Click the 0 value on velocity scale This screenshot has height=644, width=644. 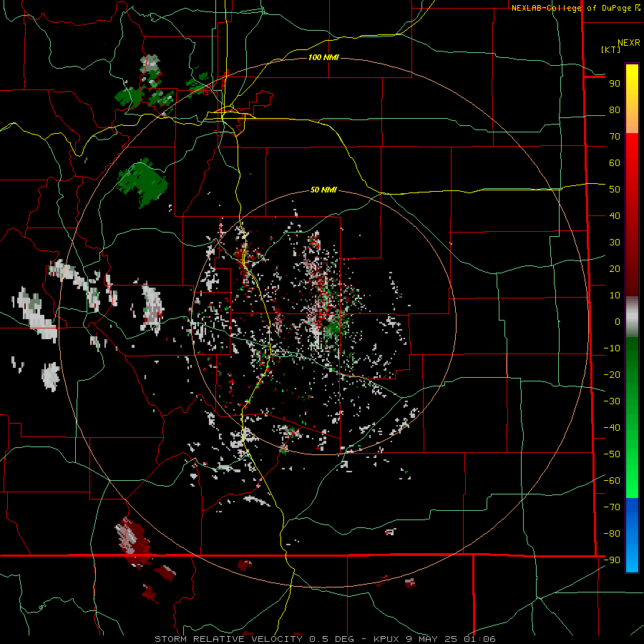(618, 322)
